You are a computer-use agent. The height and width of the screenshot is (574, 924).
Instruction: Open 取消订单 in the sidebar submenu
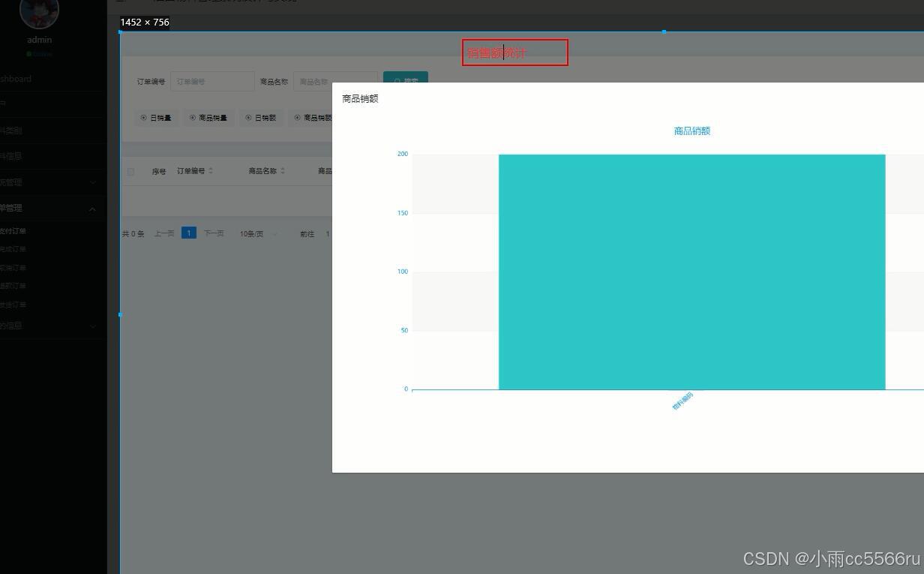pyautogui.click(x=13, y=268)
